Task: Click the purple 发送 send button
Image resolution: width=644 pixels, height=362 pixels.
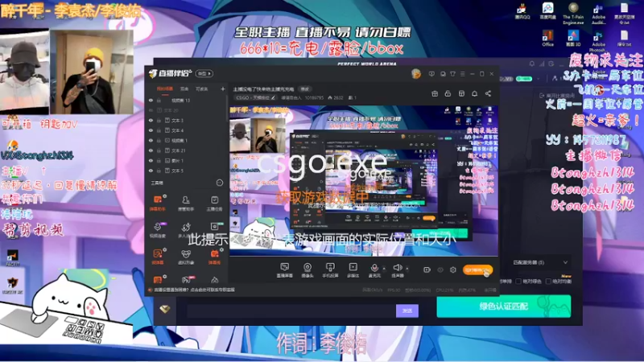Action: pos(407,311)
